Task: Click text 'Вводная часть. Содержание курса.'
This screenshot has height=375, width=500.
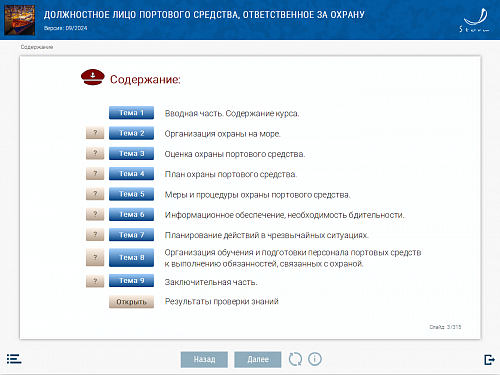Action: click(x=232, y=113)
